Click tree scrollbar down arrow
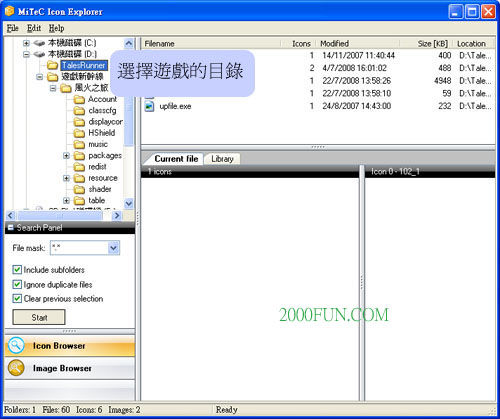The height and width of the screenshot is (419, 500). point(129,203)
